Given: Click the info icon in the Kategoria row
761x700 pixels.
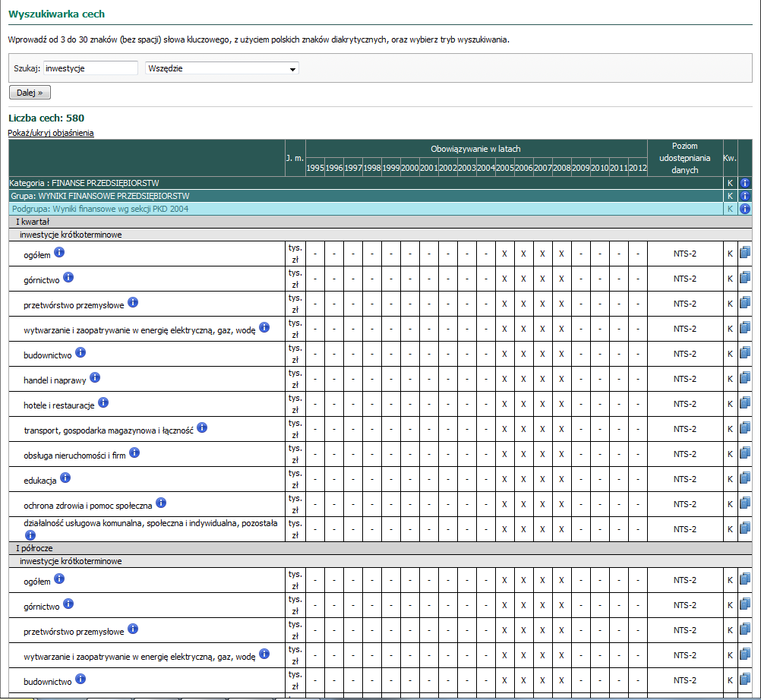Looking at the screenshot, I should [x=744, y=183].
